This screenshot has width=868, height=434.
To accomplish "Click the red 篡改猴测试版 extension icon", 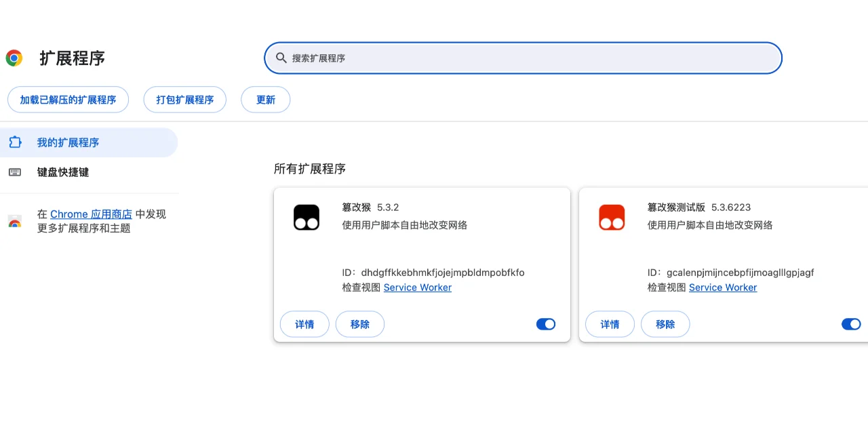I will (612, 217).
